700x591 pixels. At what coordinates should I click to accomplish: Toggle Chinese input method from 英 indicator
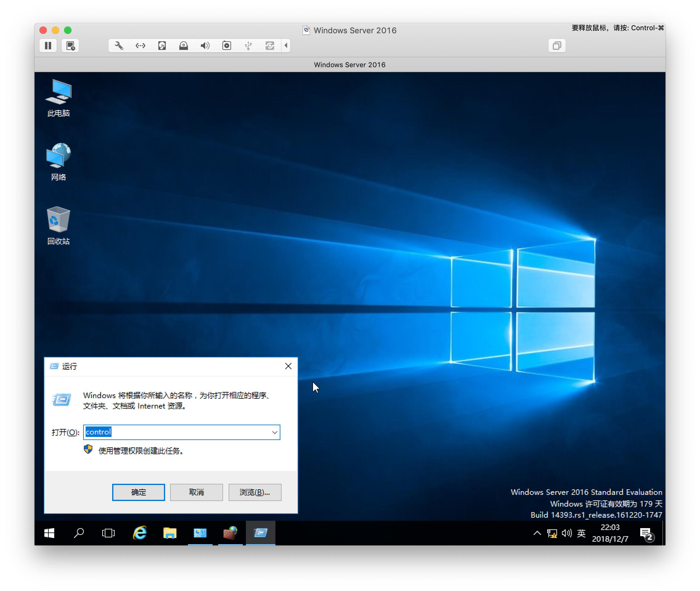[x=581, y=533]
